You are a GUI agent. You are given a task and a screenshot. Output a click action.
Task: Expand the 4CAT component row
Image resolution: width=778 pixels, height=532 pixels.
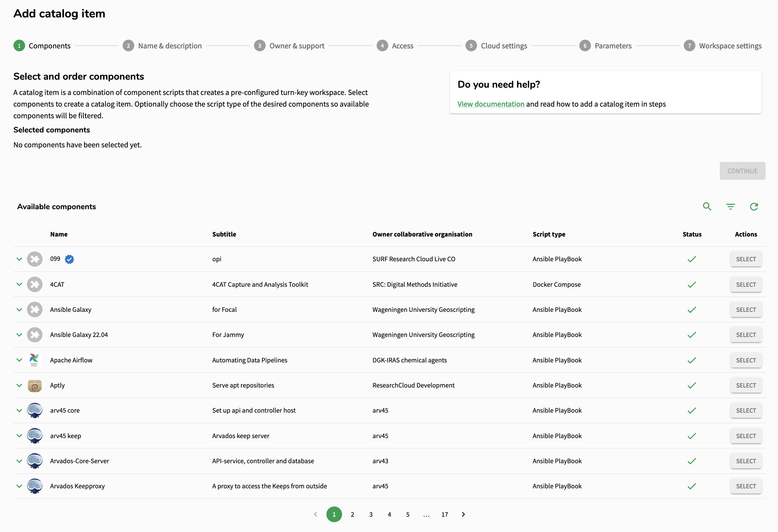click(x=19, y=285)
